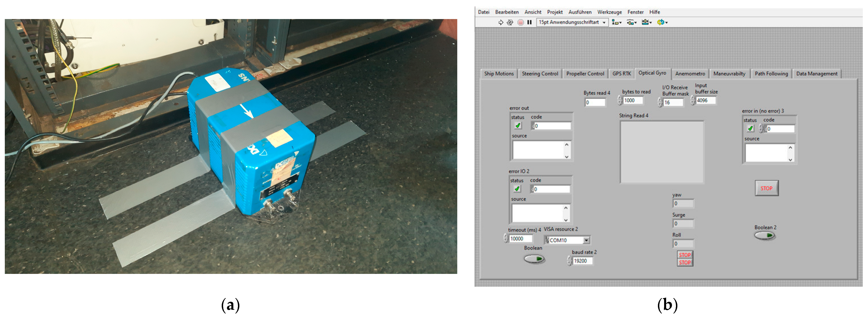The width and height of the screenshot is (868, 318).
Task: Open the Distribute Objects tool
Action: (631, 22)
